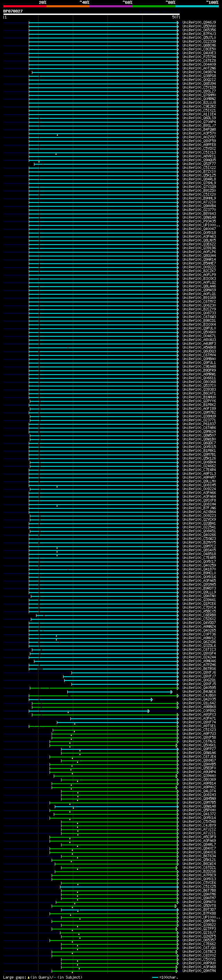Open hit UniRef100_O65356
222x980 pixels.
point(199,30)
